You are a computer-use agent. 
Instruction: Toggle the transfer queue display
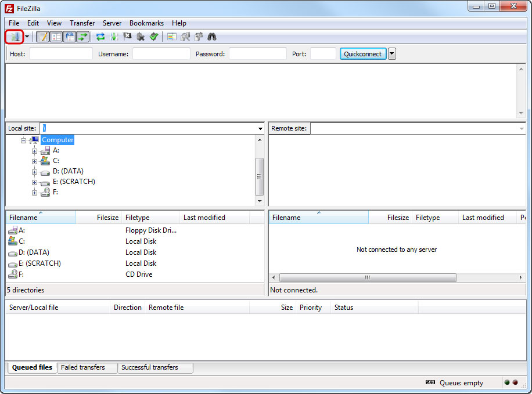click(83, 37)
